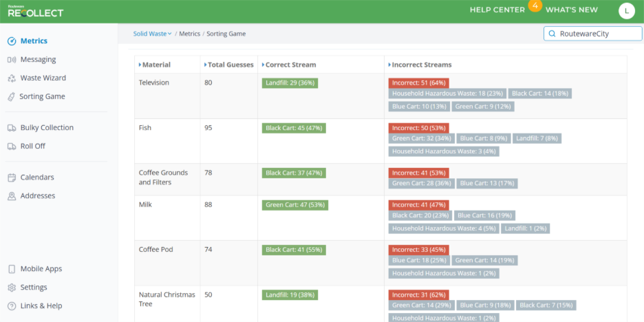Click Metrics in the breadcrumb
The image size is (644, 322).
click(189, 34)
